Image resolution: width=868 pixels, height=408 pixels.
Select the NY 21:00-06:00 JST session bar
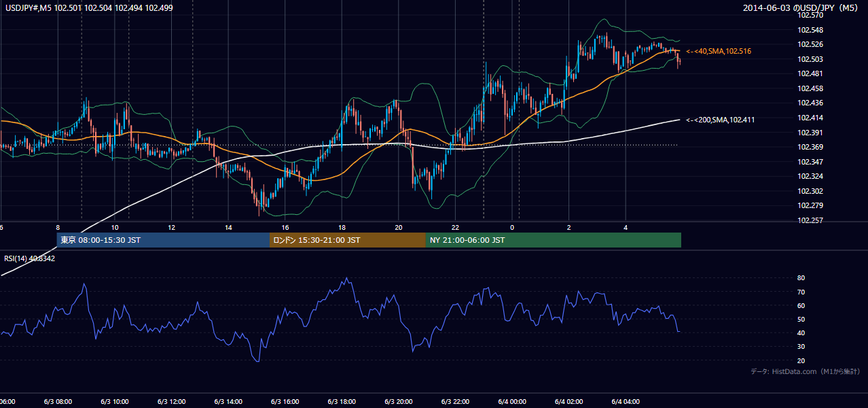pos(554,240)
